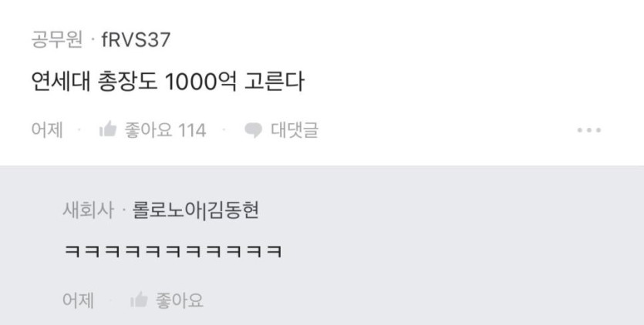
Task: Click the 대댓글 reply button
Action: [x=294, y=130]
